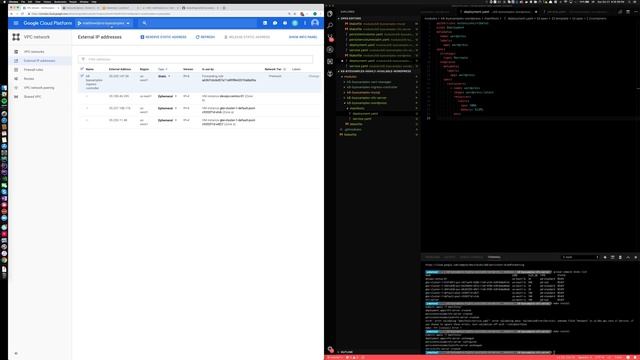Open the account avatar in Google Cloud header
Image resolution: width=640 pixels, height=360 pixels.
[x=315, y=23]
